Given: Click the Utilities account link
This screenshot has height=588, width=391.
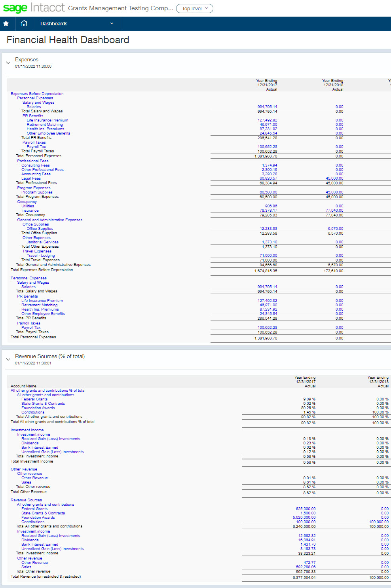Looking at the screenshot, I should click(x=28, y=206).
